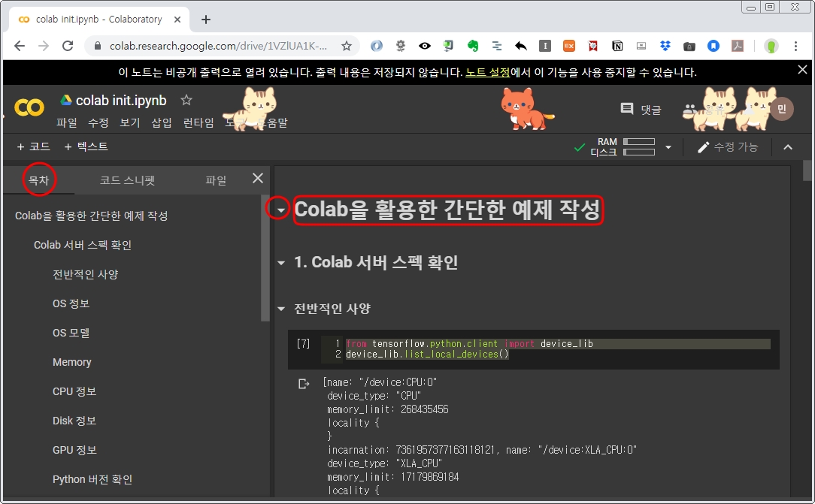Image resolution: width=815 pixels, height=504 pixels.
Task: Open the camera screenshot extension icon
Action: (x=689, y=47)
